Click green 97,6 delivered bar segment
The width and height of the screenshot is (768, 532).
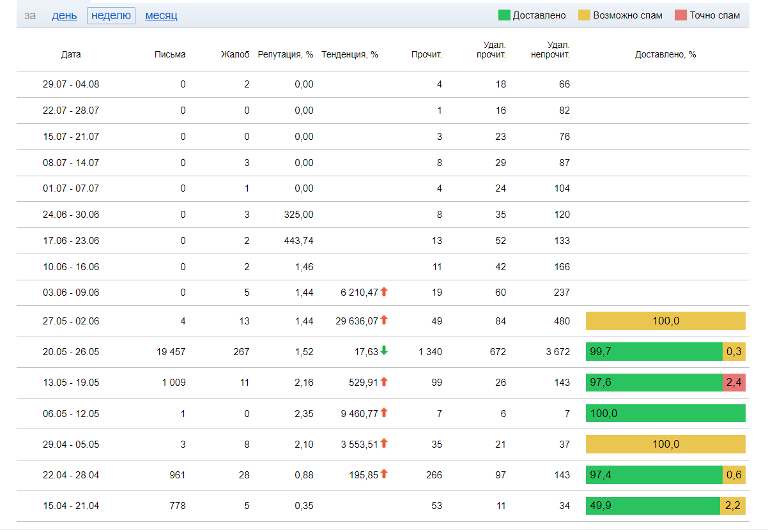click(654, 383)
